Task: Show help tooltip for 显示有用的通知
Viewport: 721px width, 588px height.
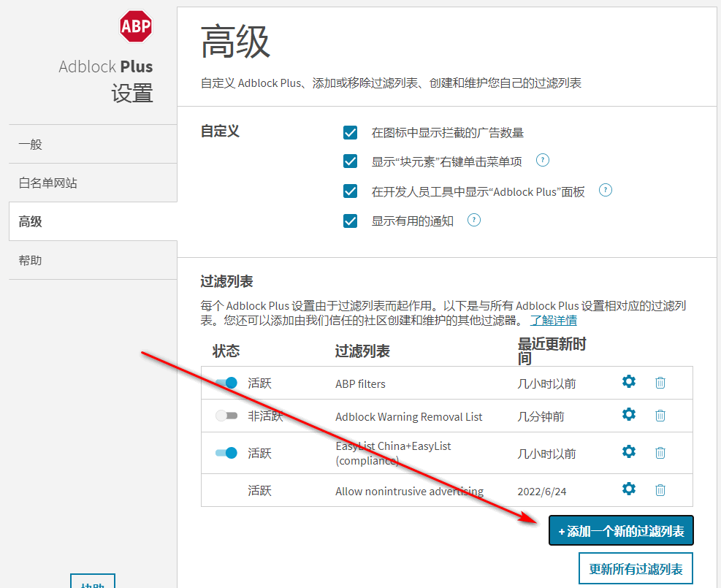Action: coord(474,220)
